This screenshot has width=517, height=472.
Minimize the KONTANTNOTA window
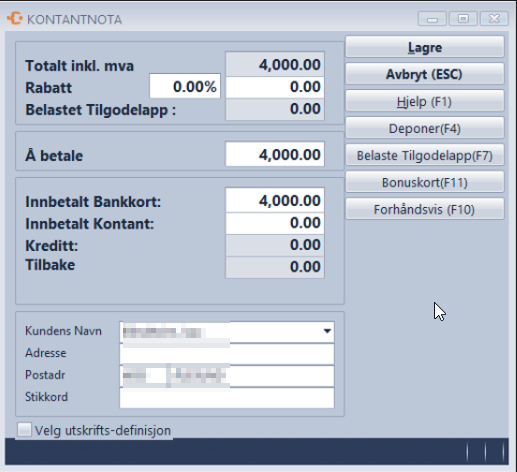[x=432, y=19]
